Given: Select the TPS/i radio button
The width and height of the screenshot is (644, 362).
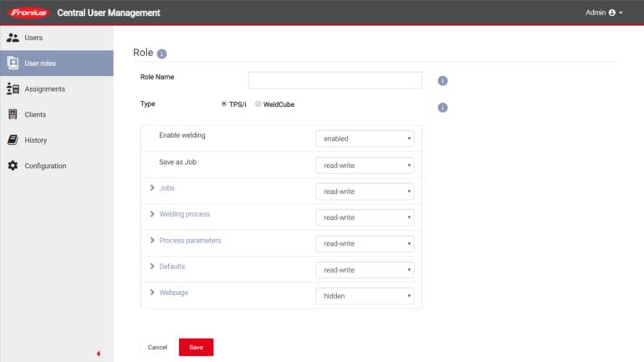Looking at the screenshot, I should coord(223,105).
